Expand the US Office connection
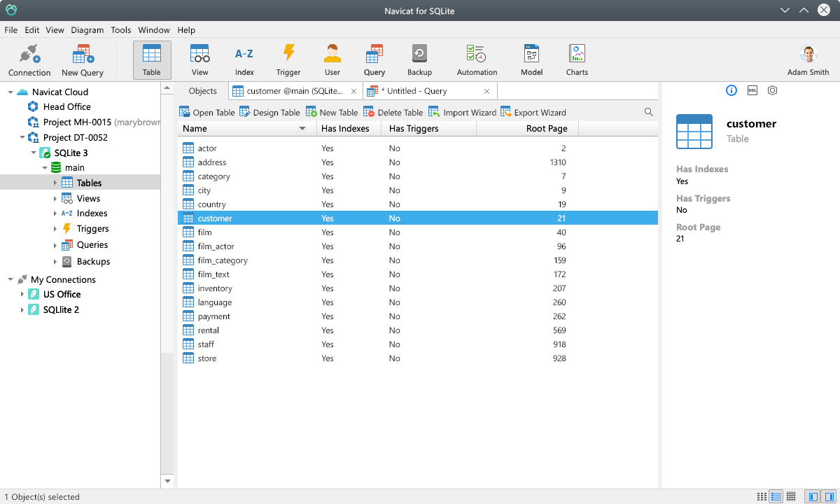This screenshot has width=840, height=504. (22, 294)
